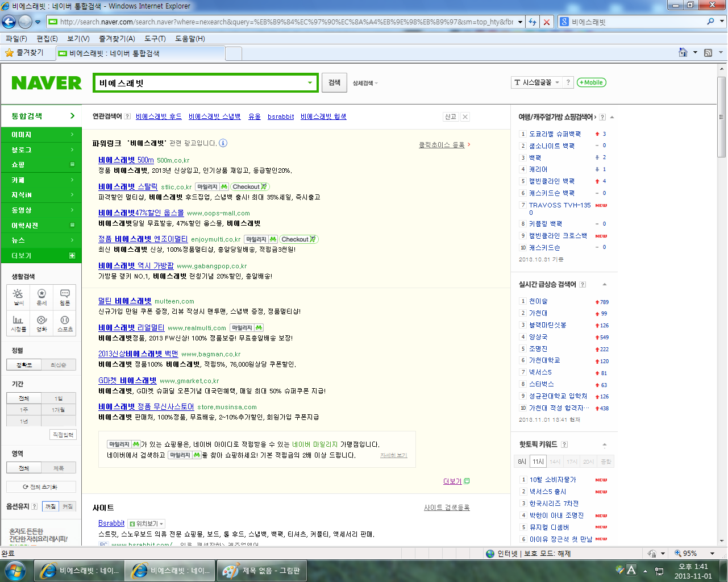Open the 웹툰 webtoon icon in 생활검색
Image resolution: width=728 pixels, height=582 pixels.
coord(65,296)
